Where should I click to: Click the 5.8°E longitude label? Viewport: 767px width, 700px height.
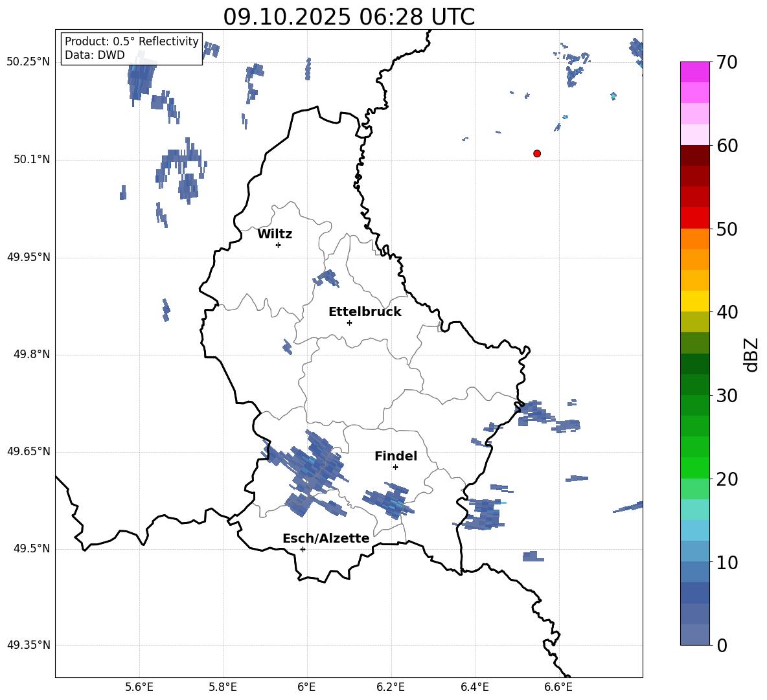(223, 687)
